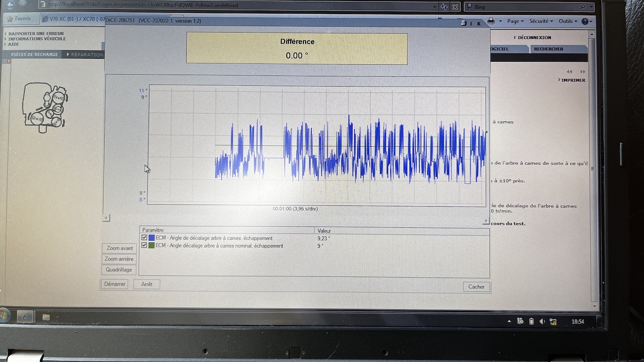Open the Outils dropdown menu
This screenshot has height=362, width=644.
pos(568,21)
